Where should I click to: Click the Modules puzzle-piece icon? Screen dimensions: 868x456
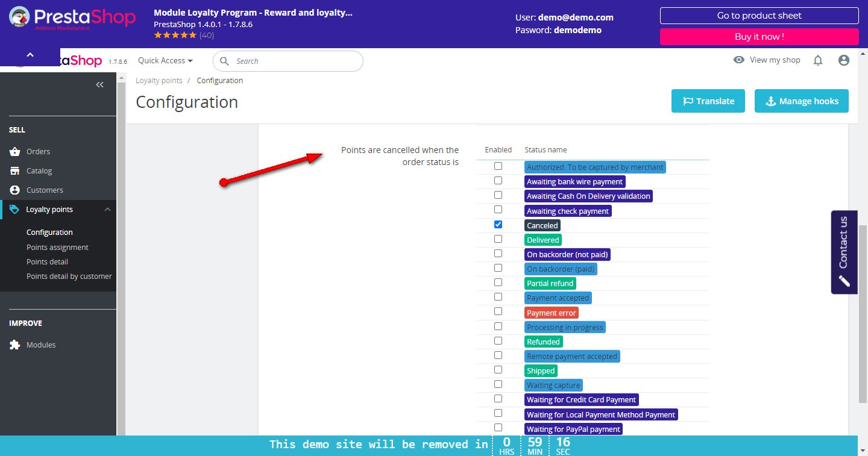click(x=15, y=345)
